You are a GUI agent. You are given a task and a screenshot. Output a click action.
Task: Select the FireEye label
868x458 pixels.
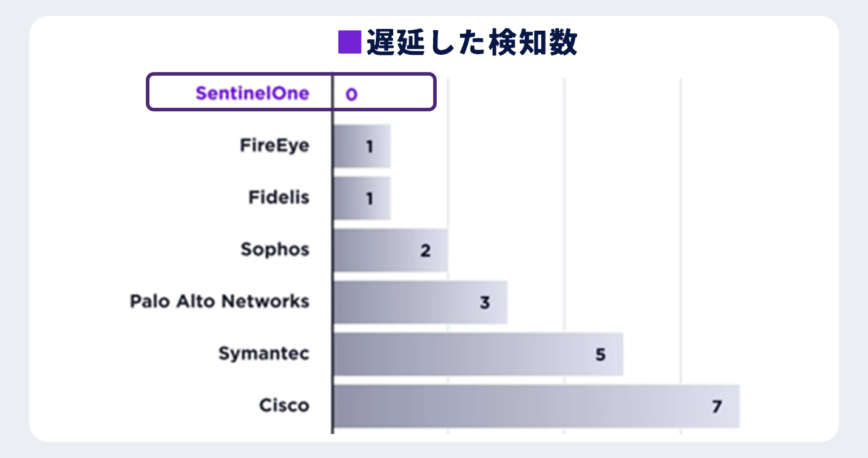click(274, 147)
